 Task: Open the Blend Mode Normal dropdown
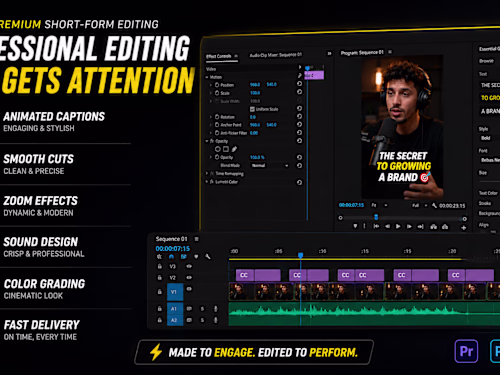(270, 165)
